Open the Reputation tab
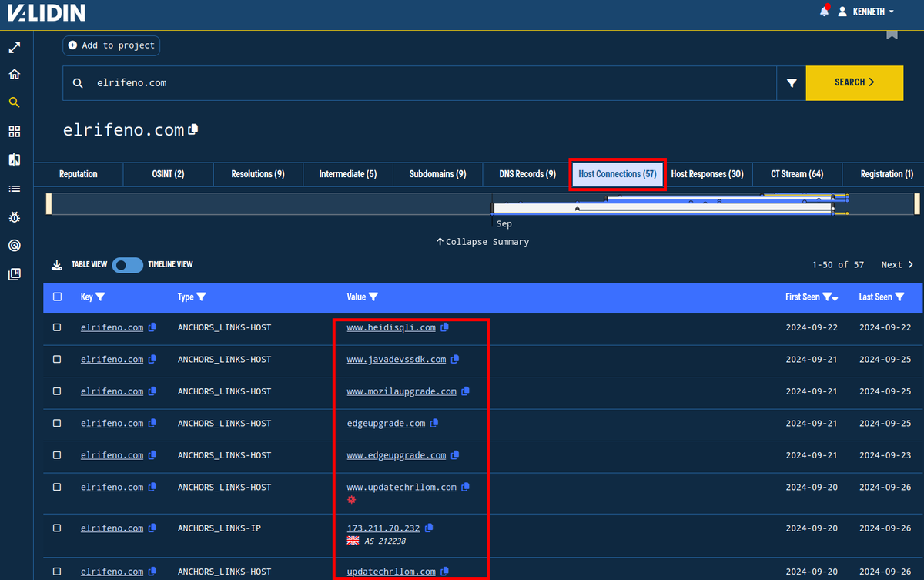924x580 pixels. [79, 174]
